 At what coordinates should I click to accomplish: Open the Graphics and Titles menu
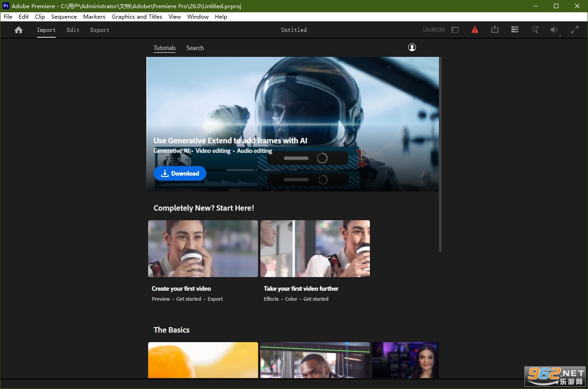(137, 16)
